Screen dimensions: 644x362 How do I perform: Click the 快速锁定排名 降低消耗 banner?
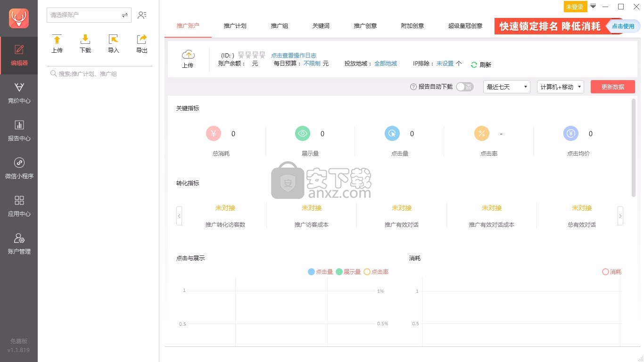point(550,26)
